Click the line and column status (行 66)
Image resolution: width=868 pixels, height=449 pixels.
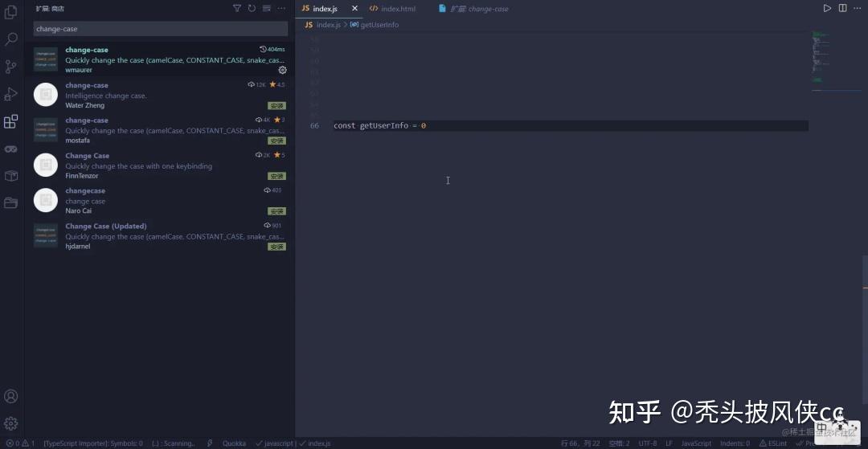point(580,443)
